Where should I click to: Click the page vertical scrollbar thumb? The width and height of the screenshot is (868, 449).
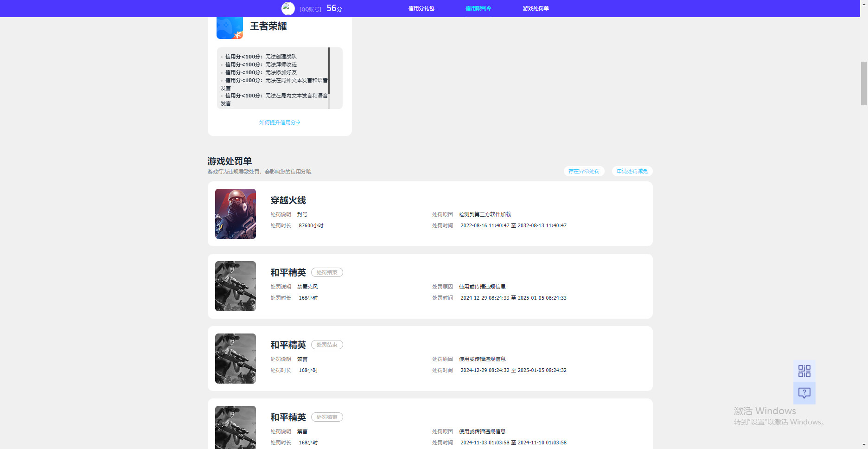coord(864,83)
